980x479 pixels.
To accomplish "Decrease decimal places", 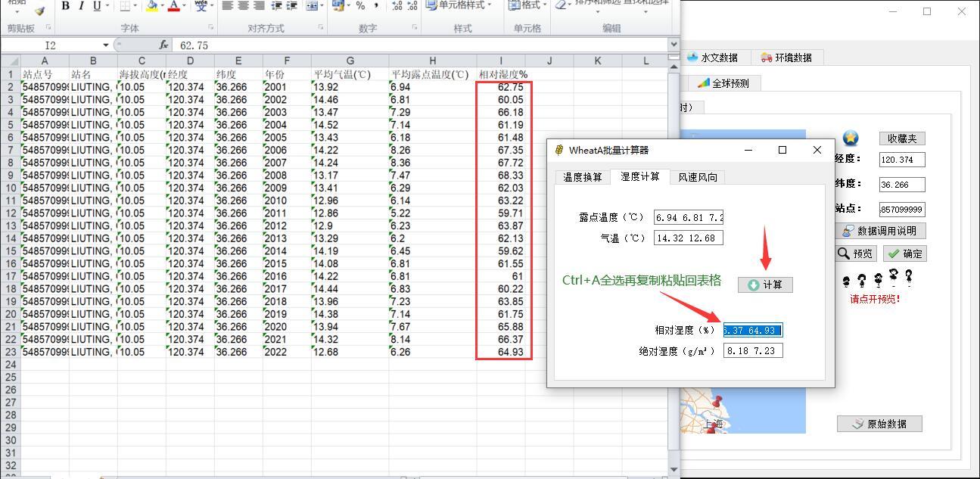I will coord(412,6).
